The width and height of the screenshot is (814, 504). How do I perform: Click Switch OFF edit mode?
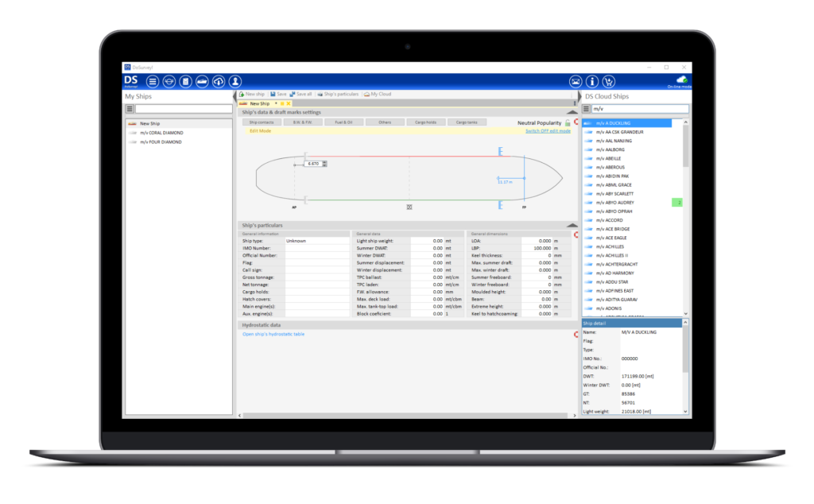pyautogui.click(x=547, y=130)
